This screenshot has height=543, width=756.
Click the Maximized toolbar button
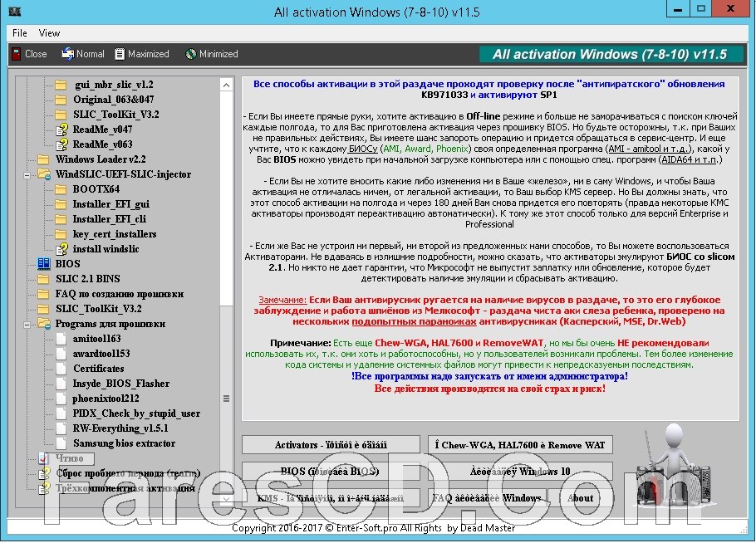(142, 54)
